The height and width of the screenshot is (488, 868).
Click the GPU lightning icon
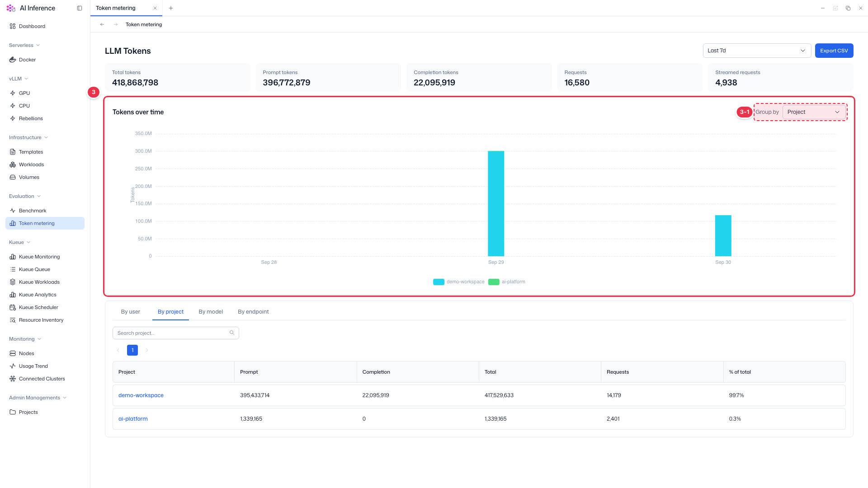(13, 93)
